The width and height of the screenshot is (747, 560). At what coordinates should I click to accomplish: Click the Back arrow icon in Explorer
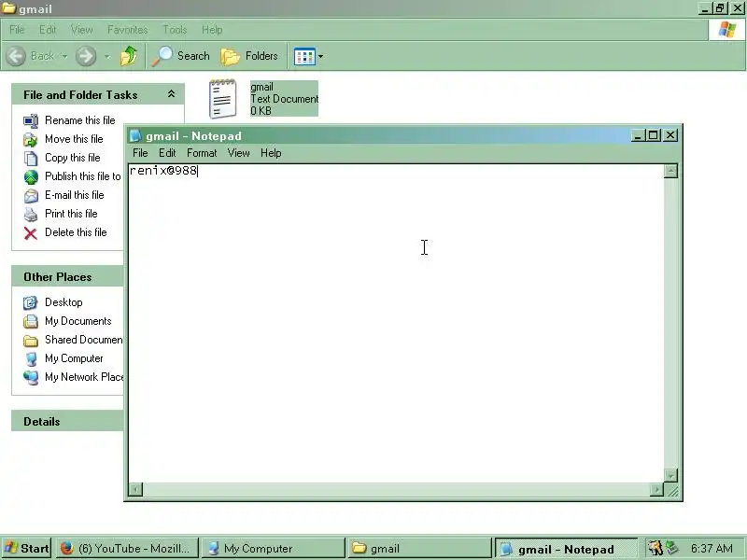point(16,56)
